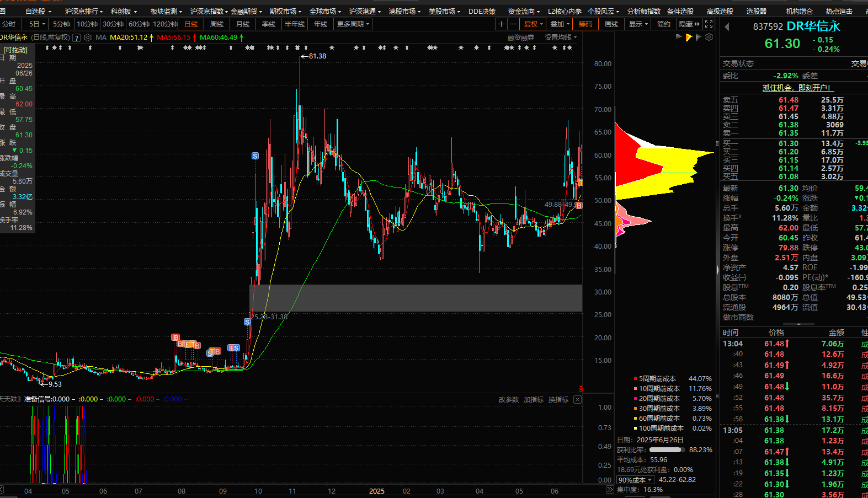Select the 9.53 low price marker
The image size is (868, 498).
(51, 384)
